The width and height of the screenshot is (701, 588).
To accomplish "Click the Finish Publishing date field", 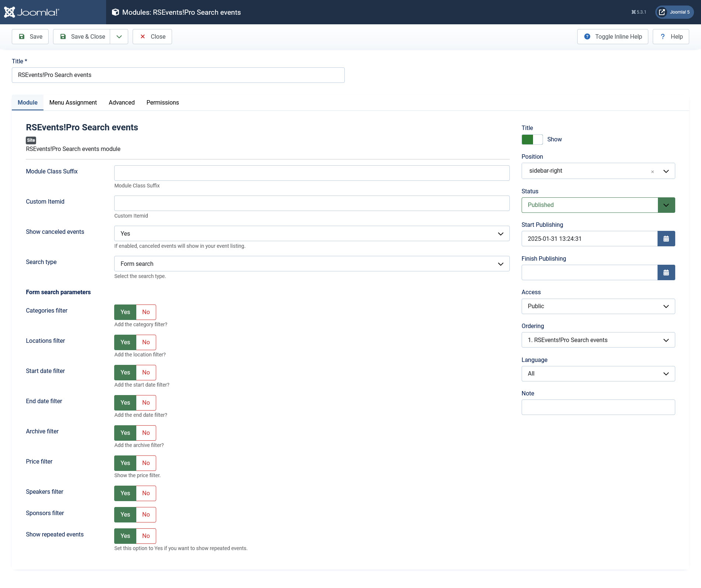I will click(x=589, y=272).
